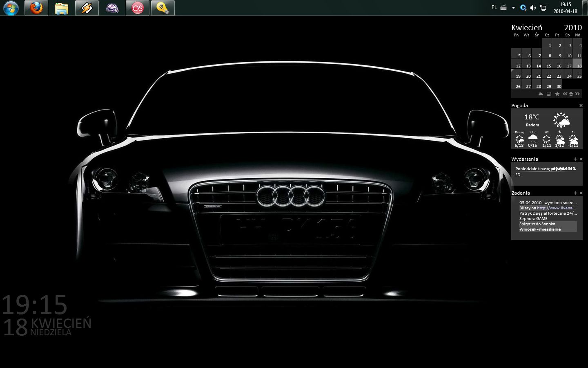Close the Pogoda weather panel
The width and height of the screenshot is (588, 368).
pyautogui.click(x=581, y=105)
